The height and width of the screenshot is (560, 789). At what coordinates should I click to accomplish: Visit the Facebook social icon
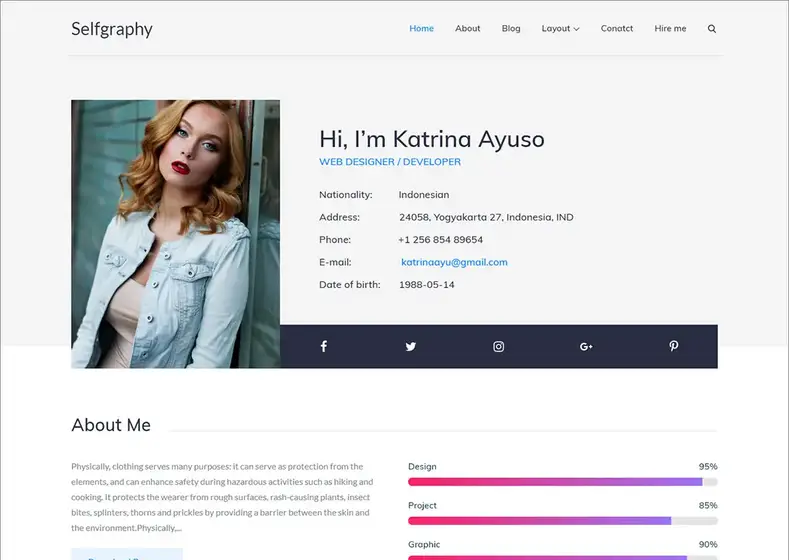pos(324,346)
